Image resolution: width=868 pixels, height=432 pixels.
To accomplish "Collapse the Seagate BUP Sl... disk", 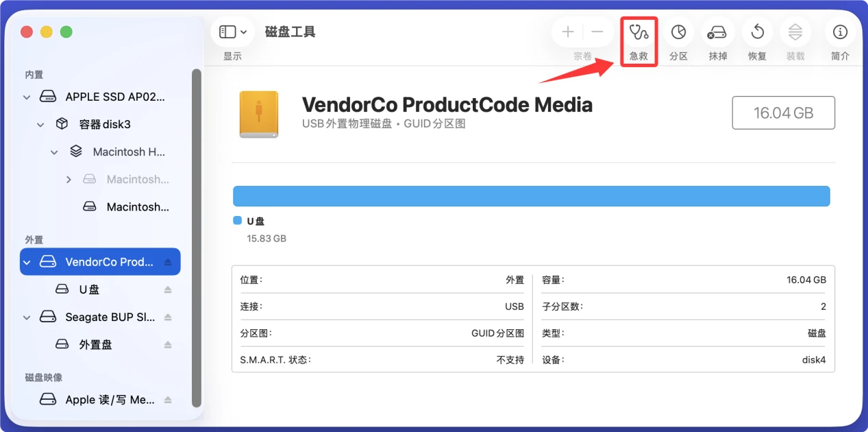I will pos(27,317).
